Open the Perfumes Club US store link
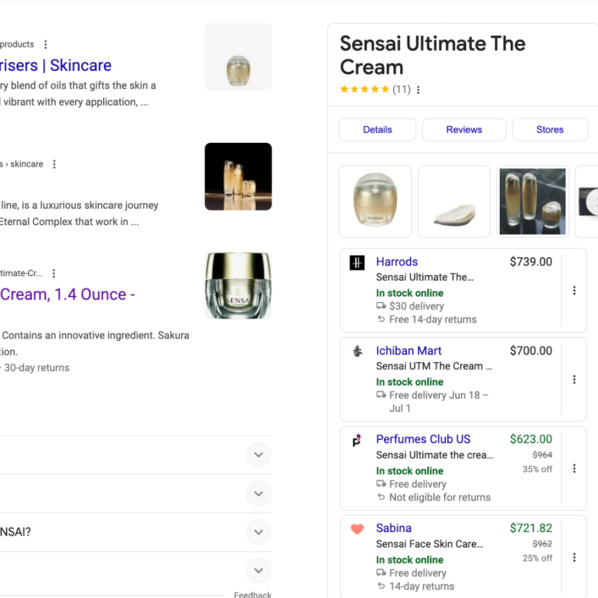Viewport: 598px width, 598px height. click(423, 439)
